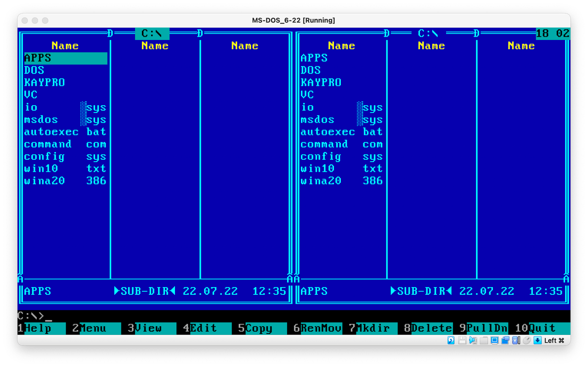
Task: Click APPS name in right panel status line
Action: coord(314,291)
